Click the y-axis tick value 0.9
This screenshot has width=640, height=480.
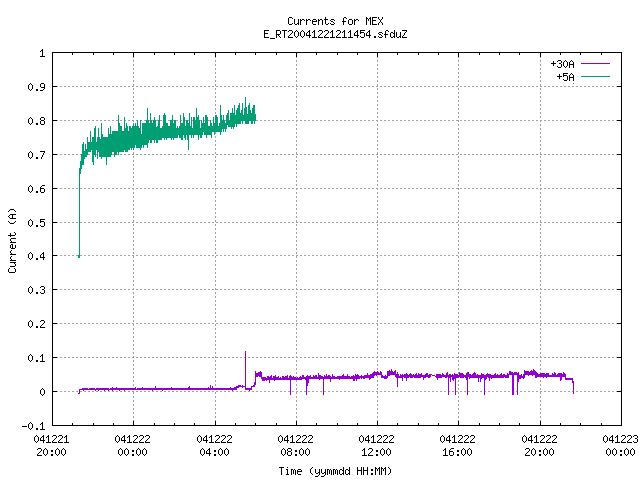[36, 87]
